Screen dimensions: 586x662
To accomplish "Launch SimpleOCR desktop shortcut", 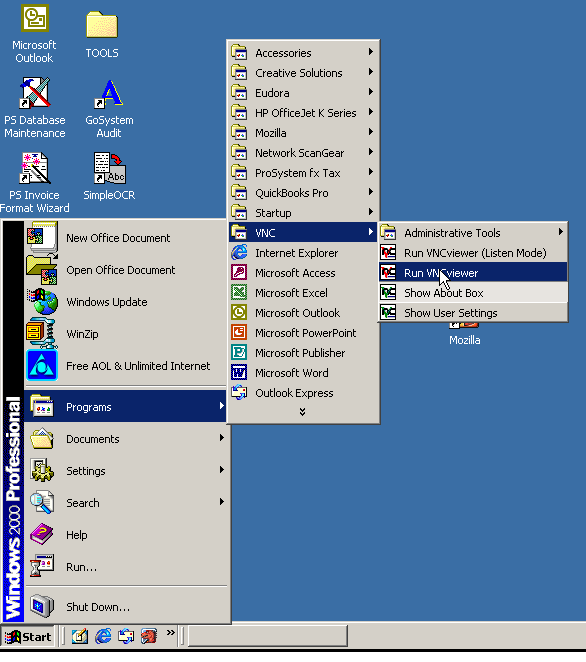I will click(x=109, y=168).
